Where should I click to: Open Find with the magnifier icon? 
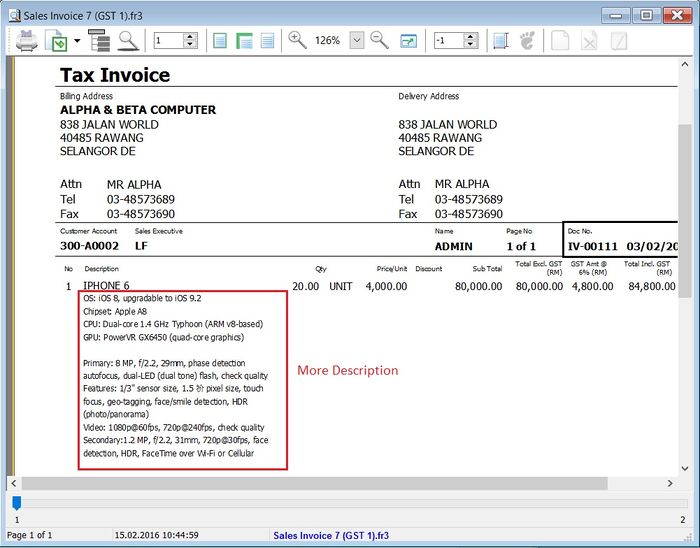pos(128,41)
